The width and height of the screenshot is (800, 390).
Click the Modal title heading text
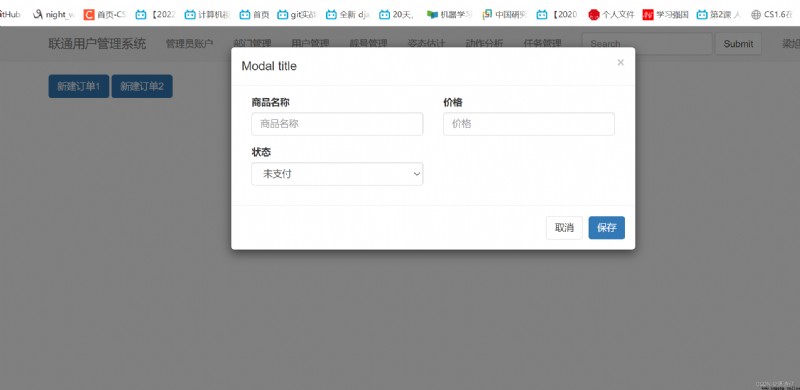click(x=269, y=66)
